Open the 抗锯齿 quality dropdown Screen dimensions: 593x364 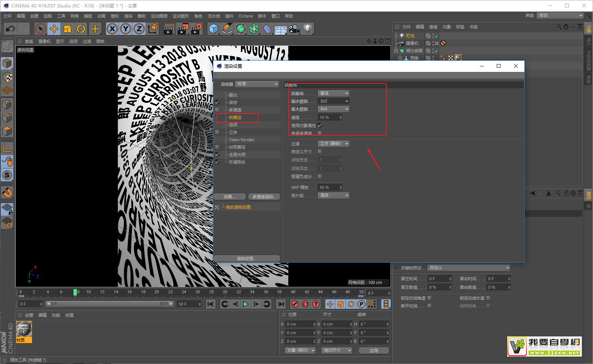pos(334,94)
